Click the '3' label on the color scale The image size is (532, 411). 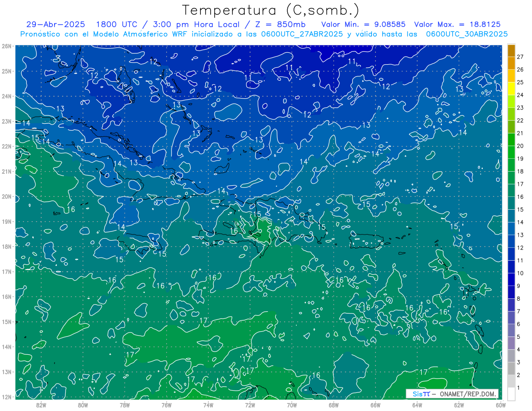click(x=519, y=362)
